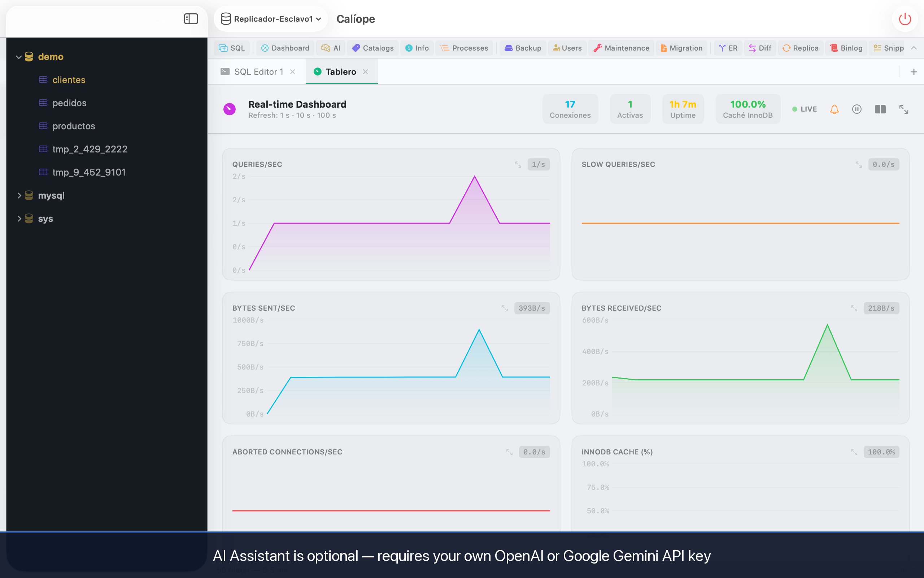Click the 0.0/s badge on Slow Queries

pyautogui.click(x=884, y=164)
